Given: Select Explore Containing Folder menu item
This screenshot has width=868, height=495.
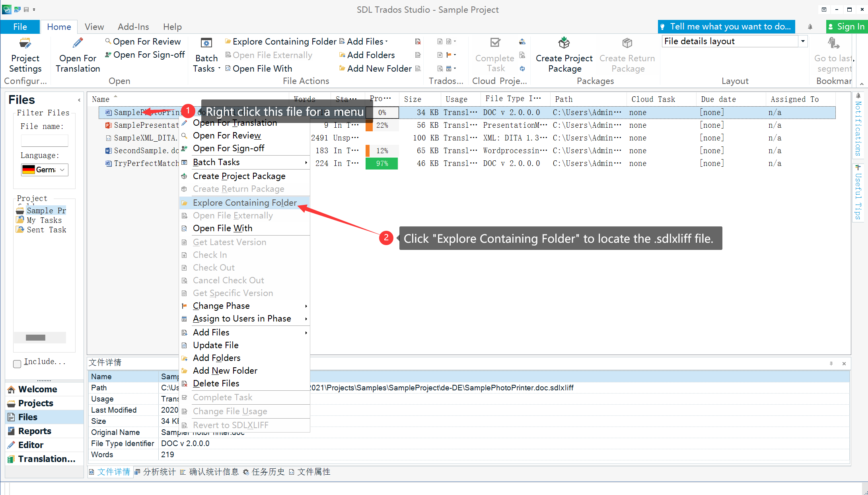Looking at the screenshot, I should 244,202.
